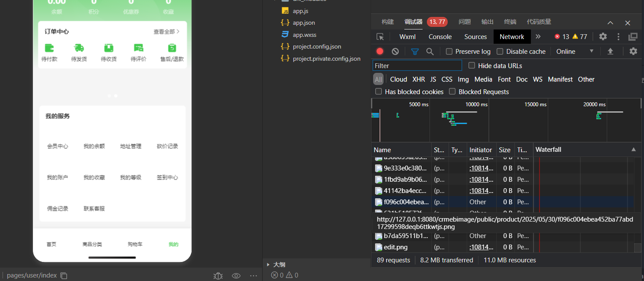Tap the 待付款 order icon
The image size is (644, 281).
click(49, 48)
